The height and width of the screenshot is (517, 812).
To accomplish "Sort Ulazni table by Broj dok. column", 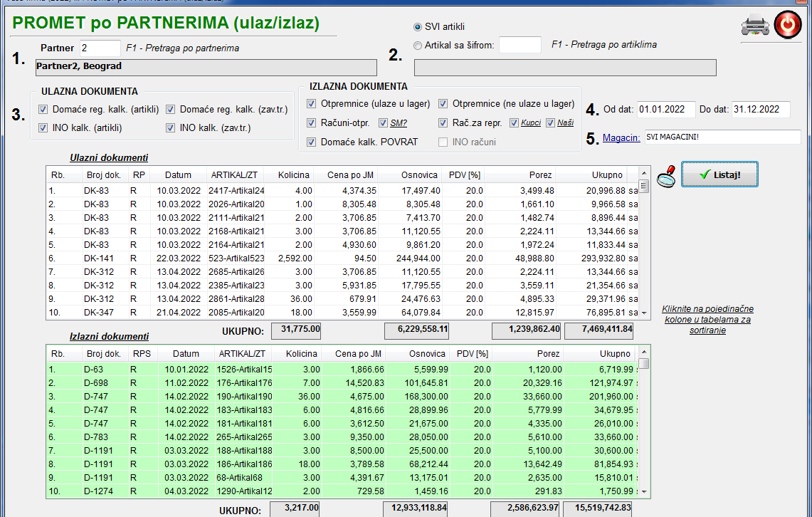I will click(104, 175).
